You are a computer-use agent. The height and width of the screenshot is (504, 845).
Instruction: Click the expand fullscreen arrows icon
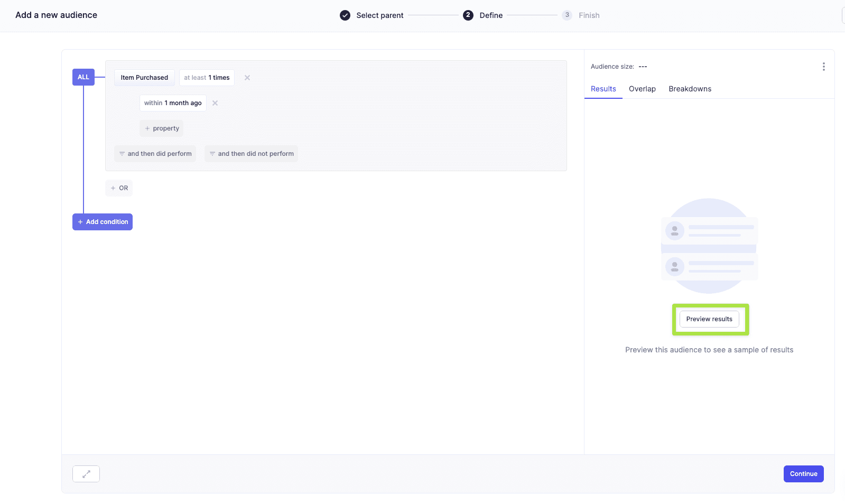click(86, 474)
